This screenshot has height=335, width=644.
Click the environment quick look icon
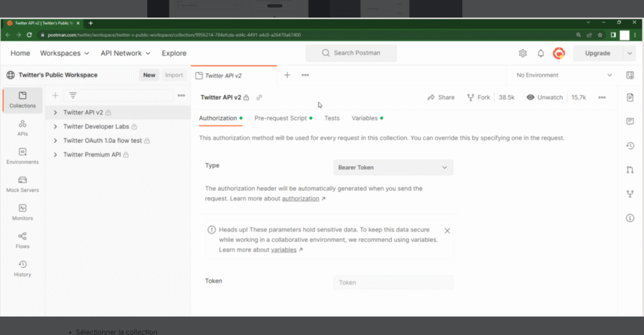[630, 75]
